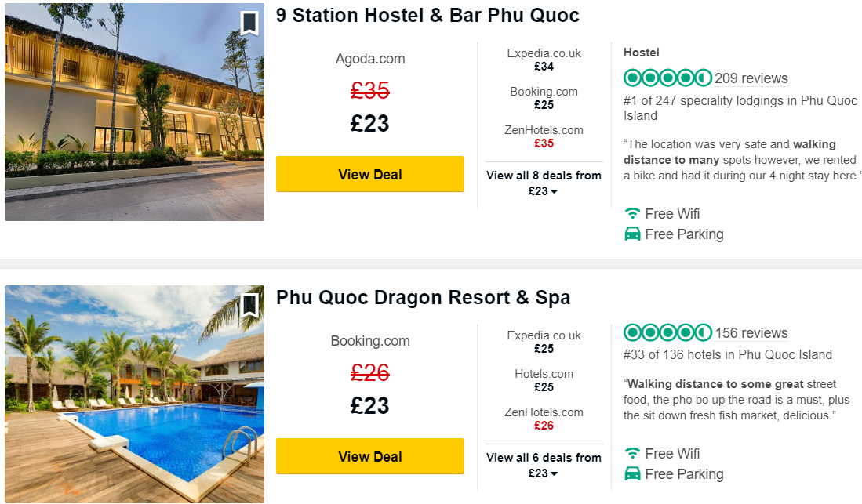Open the 9 Station Hostel & Bar Phu Quoc title
Screen dimensions: 862x504
427,16
